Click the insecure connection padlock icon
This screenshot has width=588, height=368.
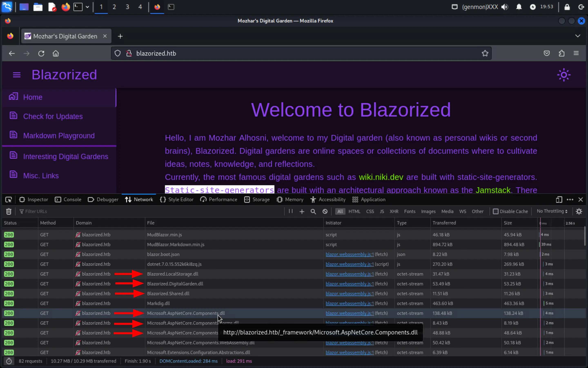point(129,53)
